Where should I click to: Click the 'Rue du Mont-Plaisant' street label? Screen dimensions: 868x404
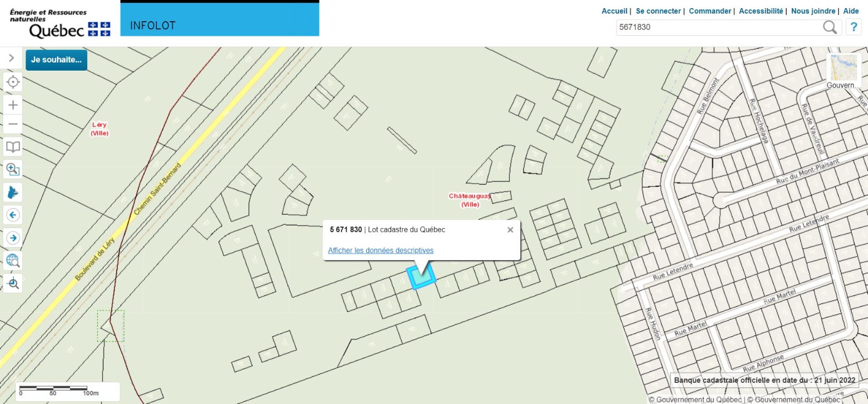point(808,171)
